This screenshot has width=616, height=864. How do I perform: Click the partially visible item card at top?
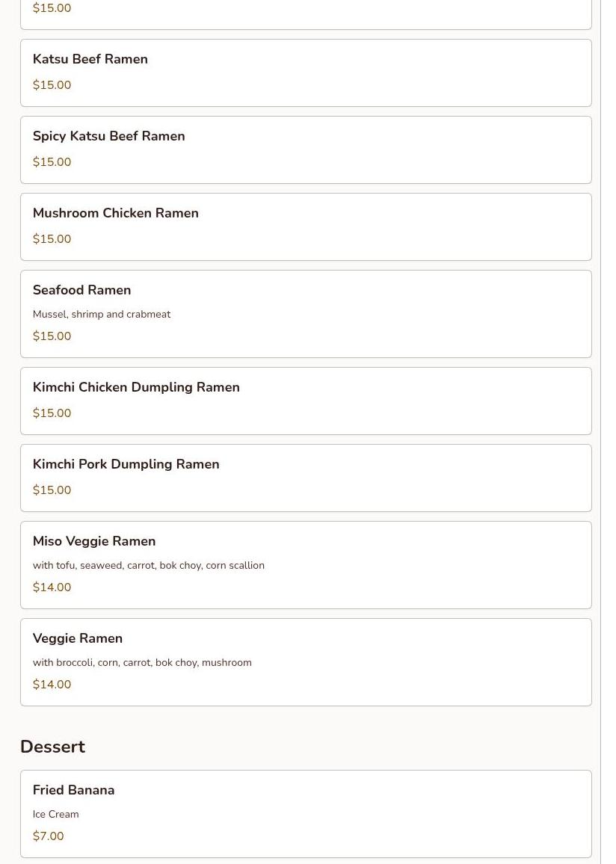click(x=305, y=13)
